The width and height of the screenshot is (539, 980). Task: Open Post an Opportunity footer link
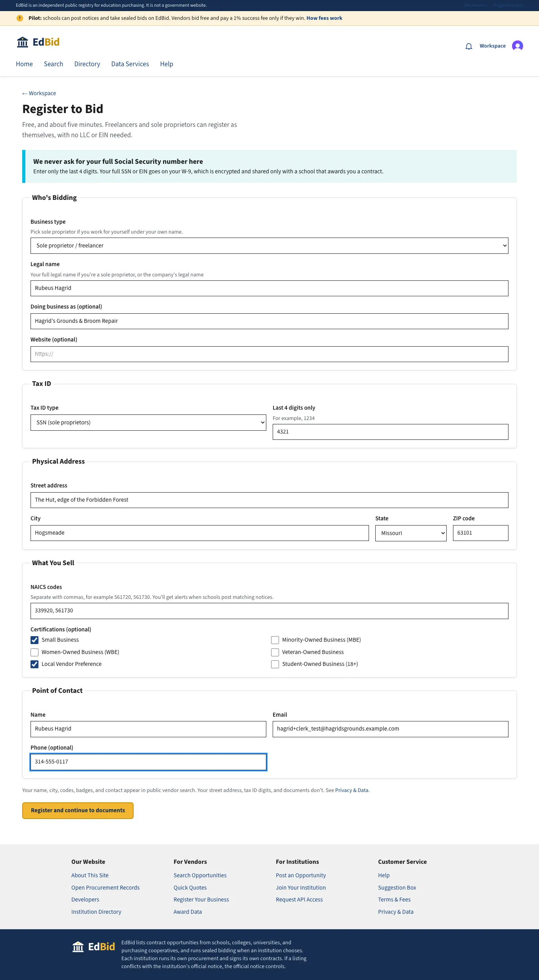[x=301, y=876]
